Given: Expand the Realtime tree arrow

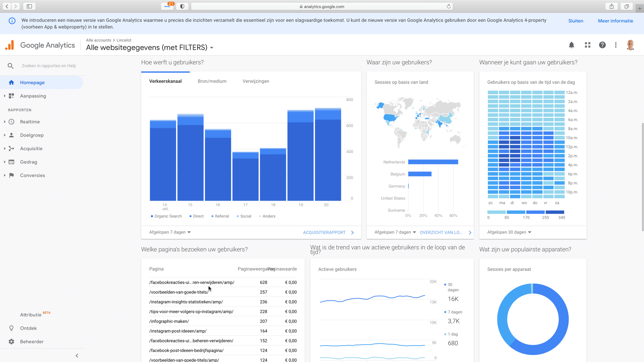Looking at the screenshot, I should (x=5, y=122).
